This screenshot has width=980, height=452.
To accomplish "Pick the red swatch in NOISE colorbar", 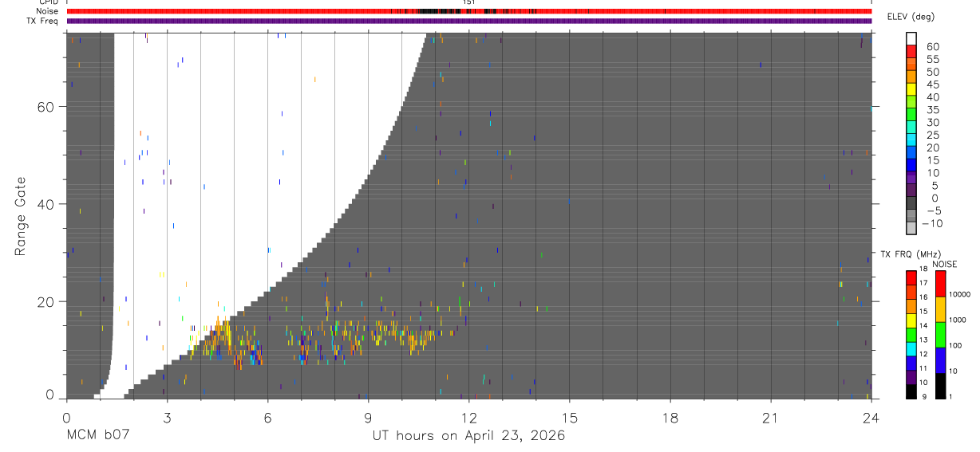I will (940, 283).
